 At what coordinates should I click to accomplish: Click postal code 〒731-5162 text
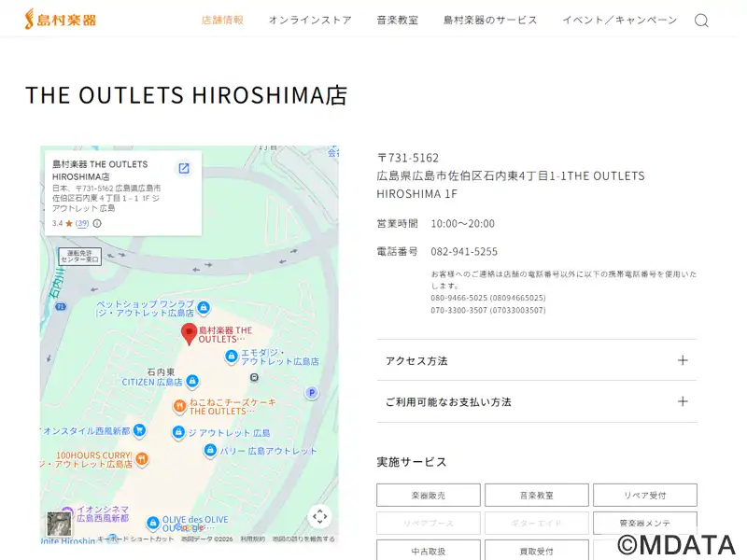[408, 158]
